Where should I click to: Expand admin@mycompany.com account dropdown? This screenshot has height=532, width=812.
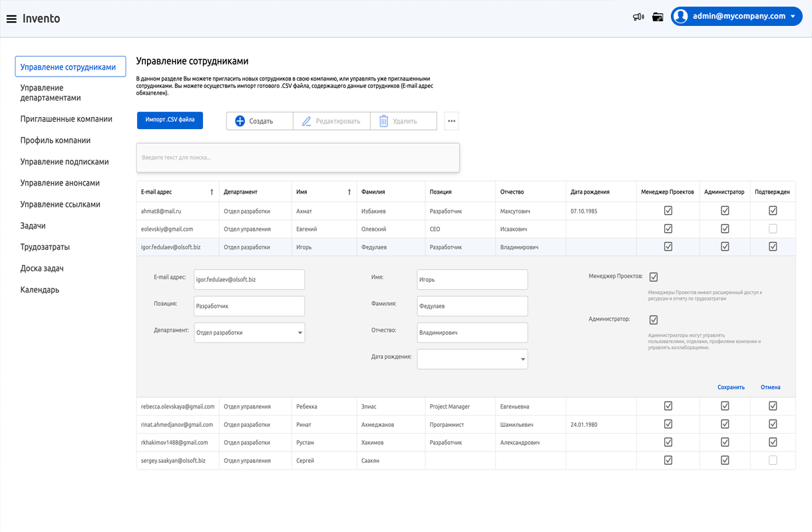click(x=793, y=17)
